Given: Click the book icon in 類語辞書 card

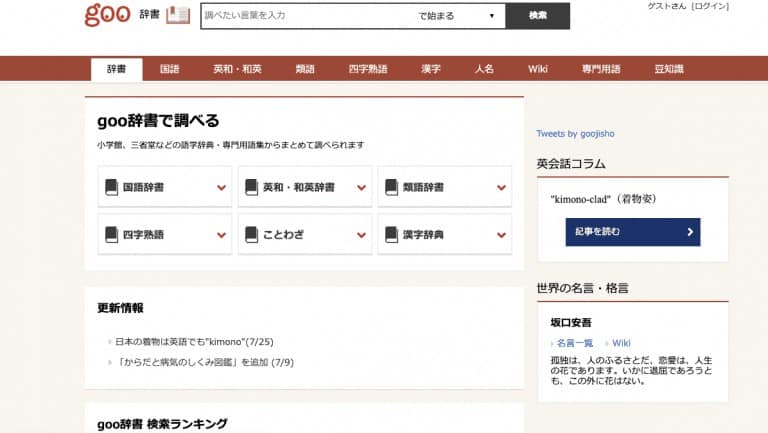Looking at the screenshot, I should point(392,187).
